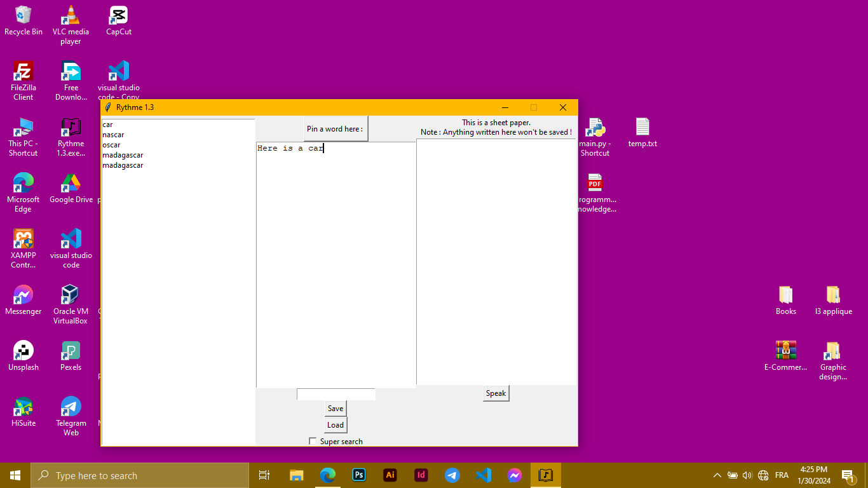The width and height of the screenshot is (868, 488).
Task: Select the Telegram Web desktop icon
Action: coord(71,416)
